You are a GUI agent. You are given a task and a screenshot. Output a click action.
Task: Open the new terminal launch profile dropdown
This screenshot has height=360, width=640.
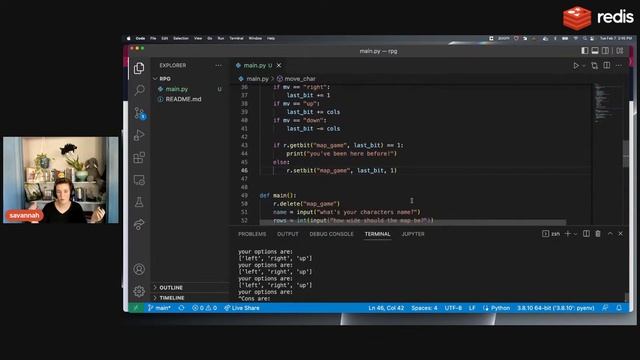(x=576, y=234)
